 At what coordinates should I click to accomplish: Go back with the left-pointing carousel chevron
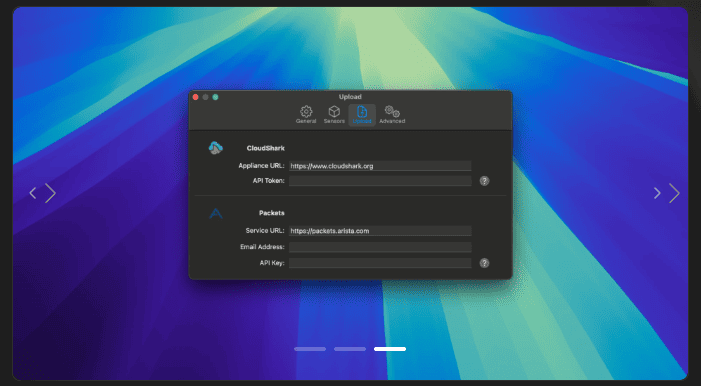point(33,193)
